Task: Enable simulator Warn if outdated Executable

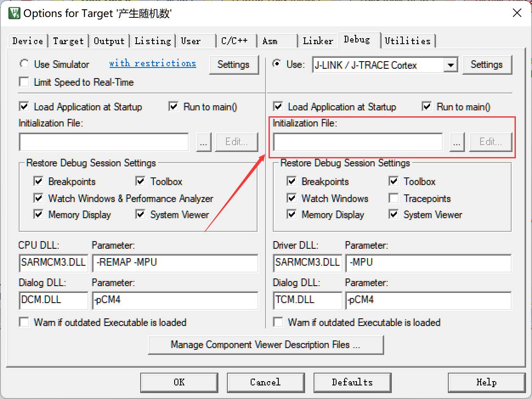Action: pyautogui.click(x=24, y=322)
